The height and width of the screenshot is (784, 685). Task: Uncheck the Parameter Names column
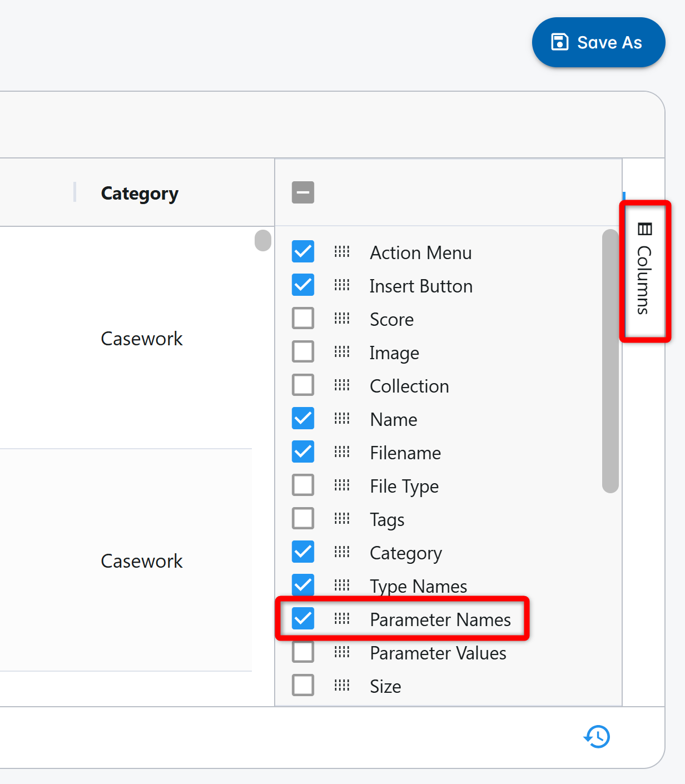point(303,618)
